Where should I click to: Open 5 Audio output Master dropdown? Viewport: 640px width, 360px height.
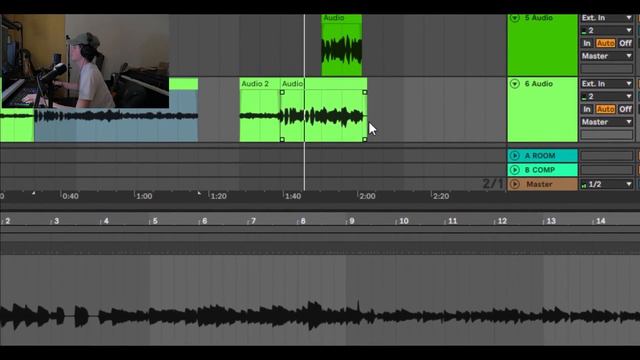607,56
